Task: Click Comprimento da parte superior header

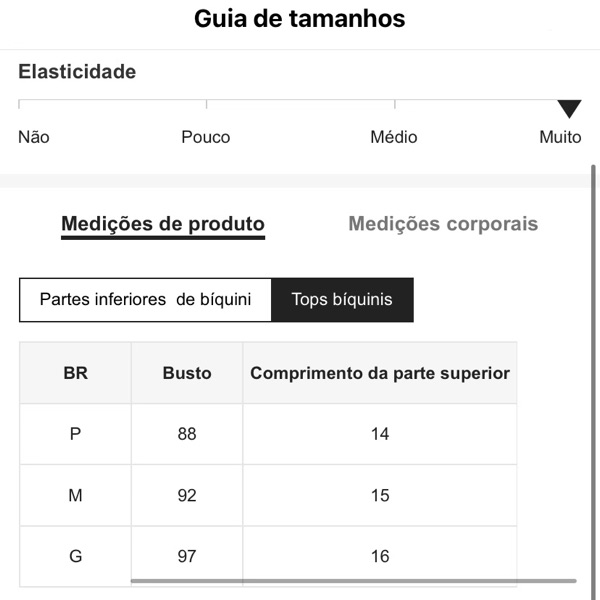Action: (380, 373)
